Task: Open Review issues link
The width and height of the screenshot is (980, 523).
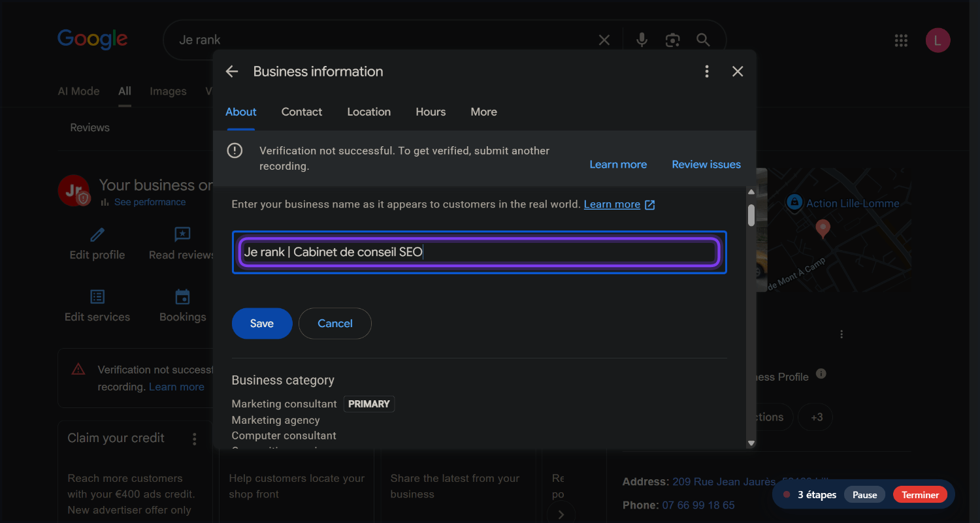Action: pyautogui.click(x=706, y=165)
